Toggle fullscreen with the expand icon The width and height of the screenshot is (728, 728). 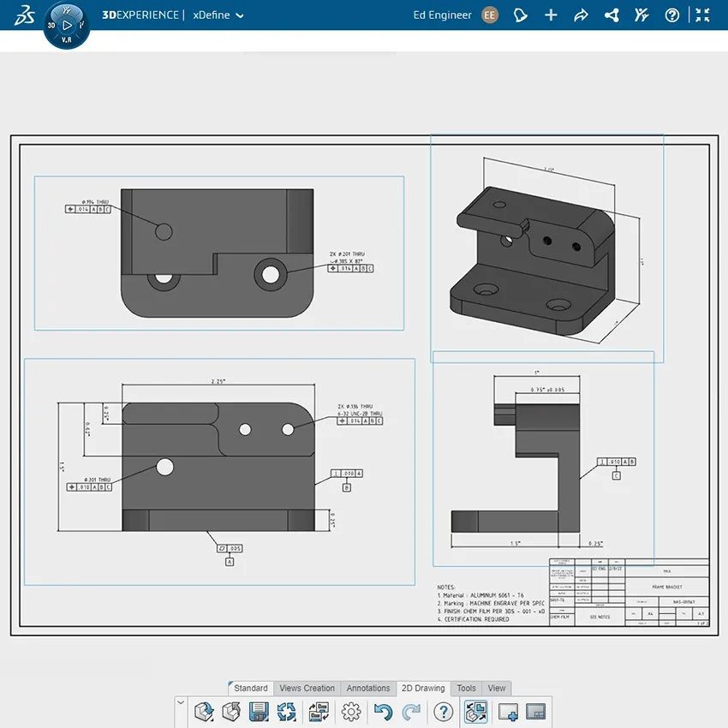click(x=703, y=15)
